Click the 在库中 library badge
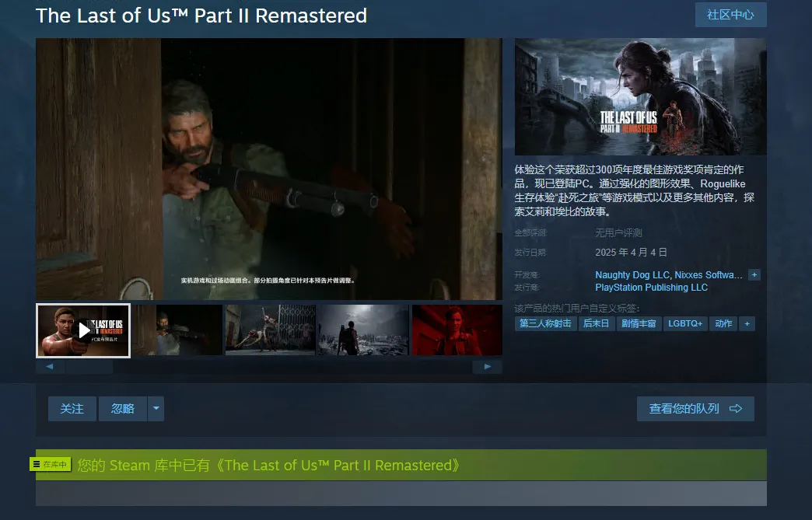 [x=51, y=465]
